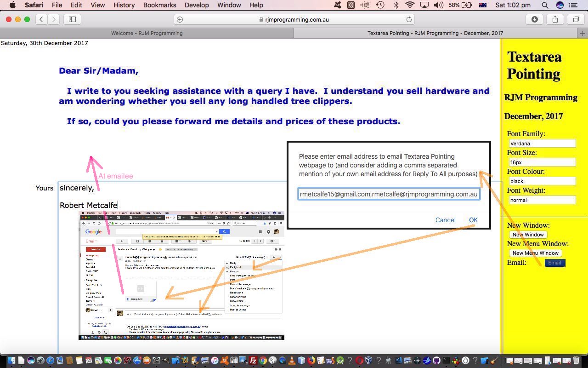Open the Wi-Fi status menu
This screenshot has height=368, width=588.
pos(410,5)
